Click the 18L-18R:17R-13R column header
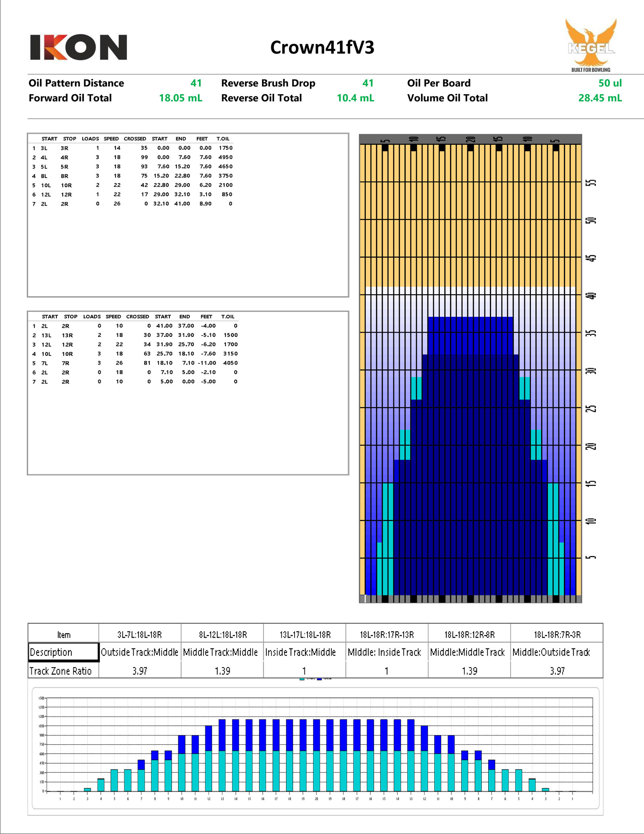Image resolution: width=644 pixels, height=834 pixels. (386, 635)
